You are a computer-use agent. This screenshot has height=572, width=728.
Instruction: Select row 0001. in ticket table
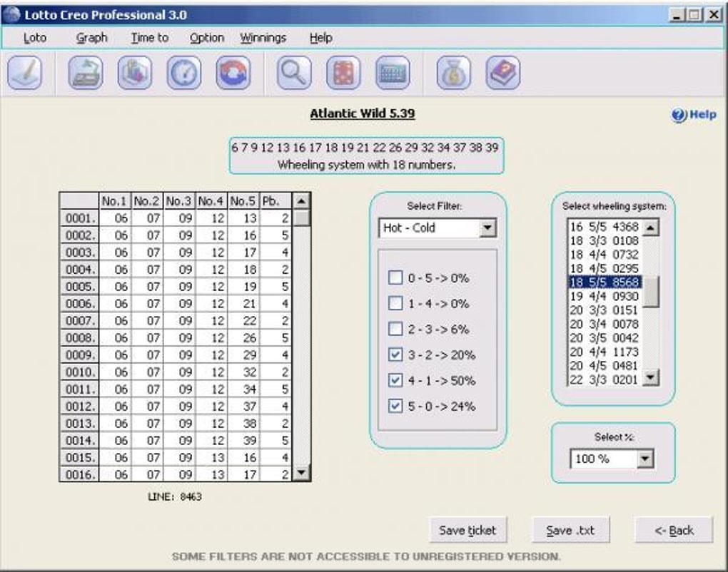pyautogui.click(x=176, y=218)
